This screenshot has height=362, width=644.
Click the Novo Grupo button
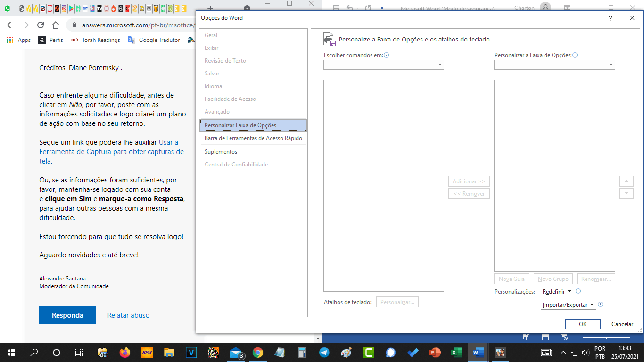tap(553, 279)
